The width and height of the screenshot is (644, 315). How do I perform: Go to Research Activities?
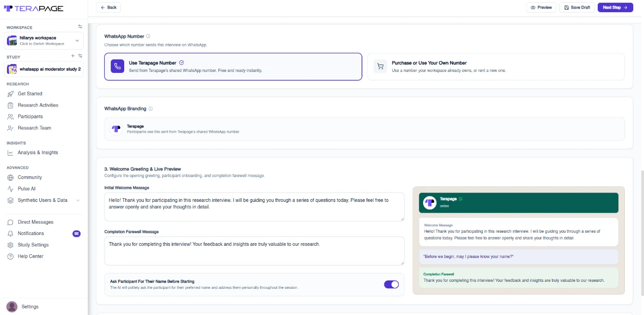[x=38, y=105]
